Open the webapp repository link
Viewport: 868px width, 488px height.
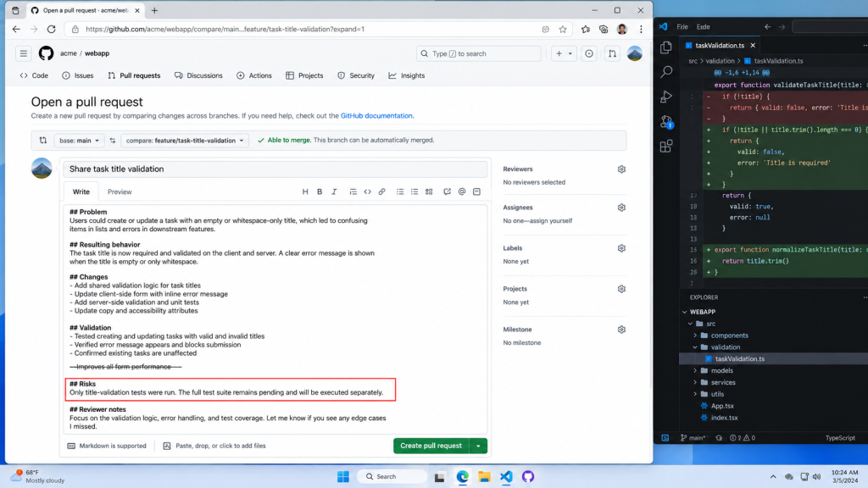[97, 53]
